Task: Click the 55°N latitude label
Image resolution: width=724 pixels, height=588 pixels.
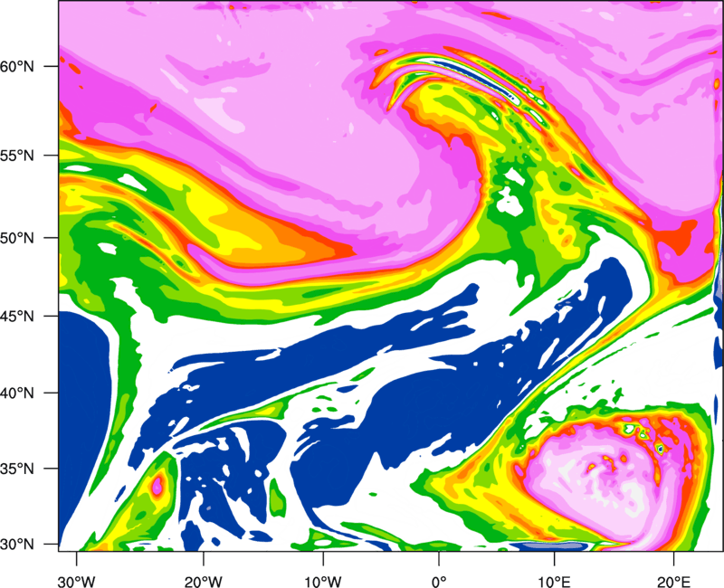Action: [17, 156]
